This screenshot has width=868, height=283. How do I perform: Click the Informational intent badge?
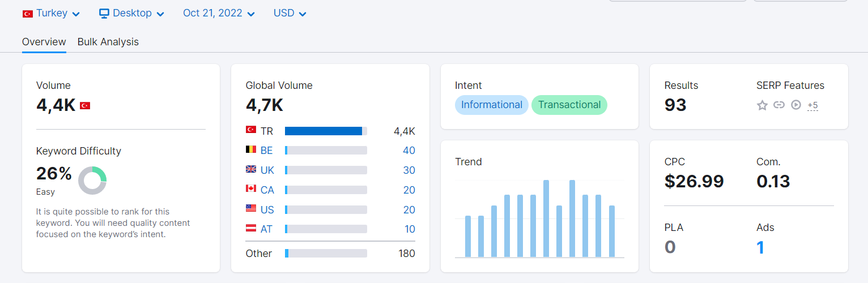point(492,105)
